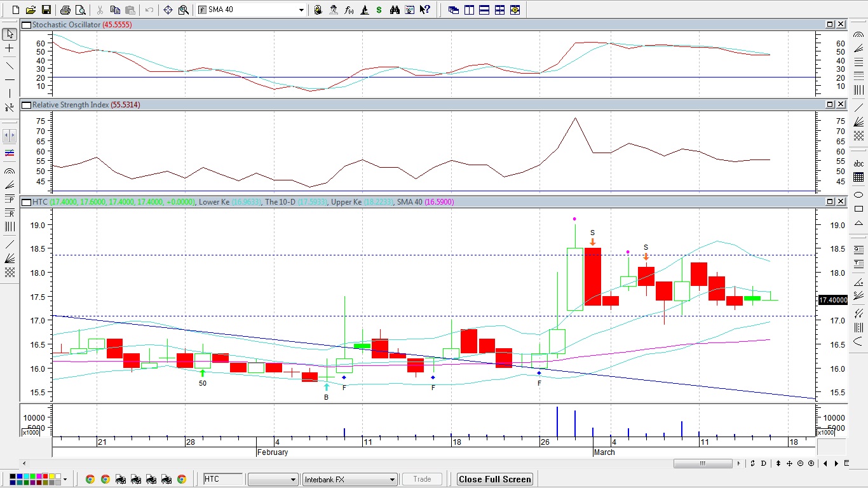The width and height of the screenshot is (868, 488).
Task: Save the chart with the floppy disk icon
Action: 46,10
